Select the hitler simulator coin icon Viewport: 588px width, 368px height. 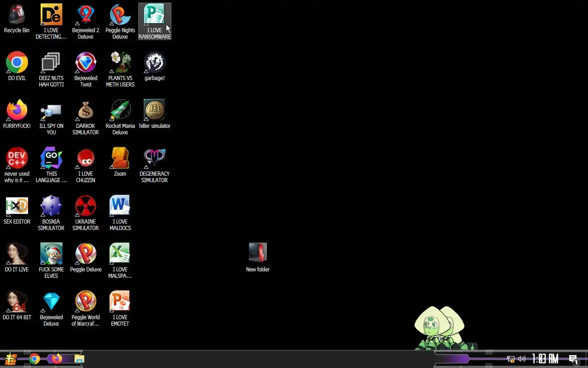click(x=154, y=115)
